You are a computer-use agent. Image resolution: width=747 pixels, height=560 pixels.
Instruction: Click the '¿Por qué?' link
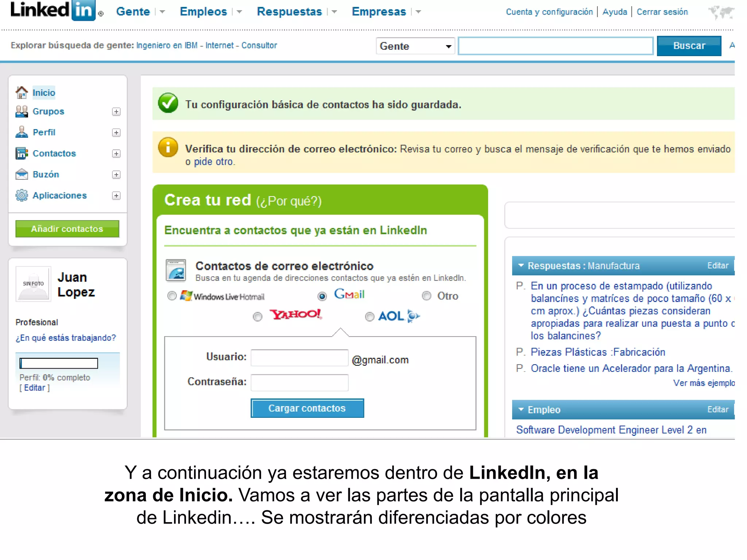pyautogui.click(x=289, y=201)
